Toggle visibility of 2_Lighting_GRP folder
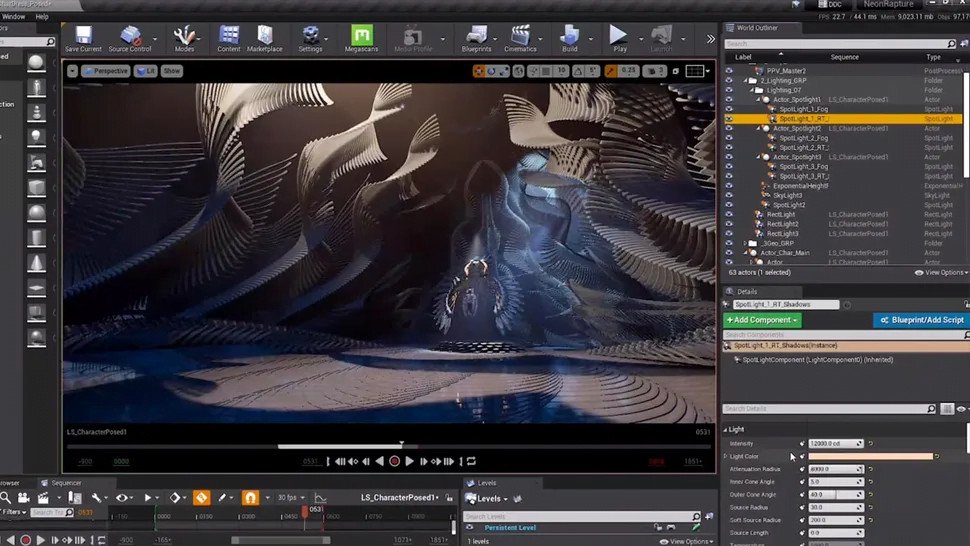 (729, 81)
